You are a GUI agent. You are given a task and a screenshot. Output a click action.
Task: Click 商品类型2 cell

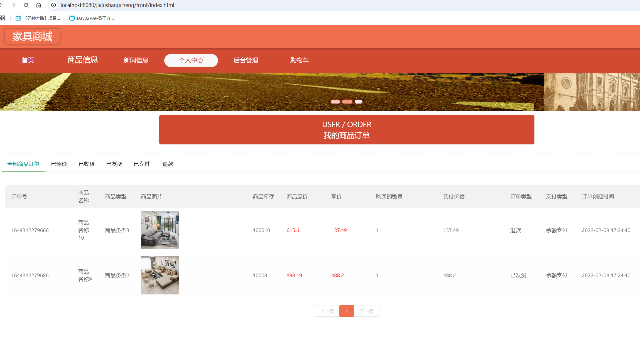117,275
